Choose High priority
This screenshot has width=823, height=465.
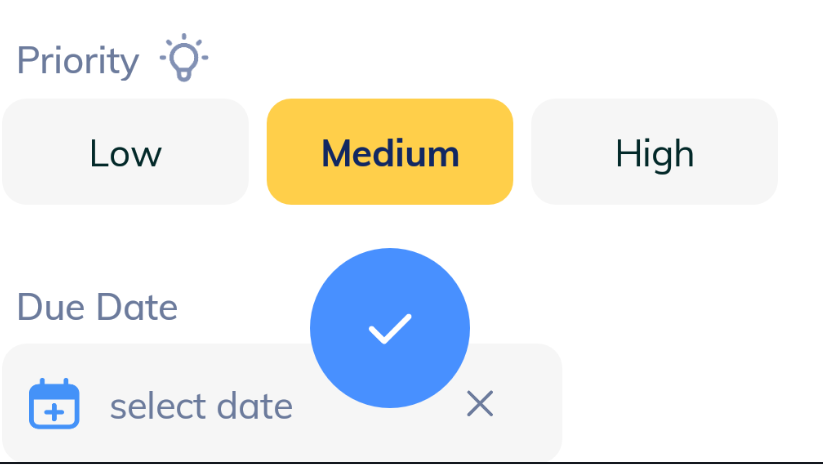click(x=654, y=152)
